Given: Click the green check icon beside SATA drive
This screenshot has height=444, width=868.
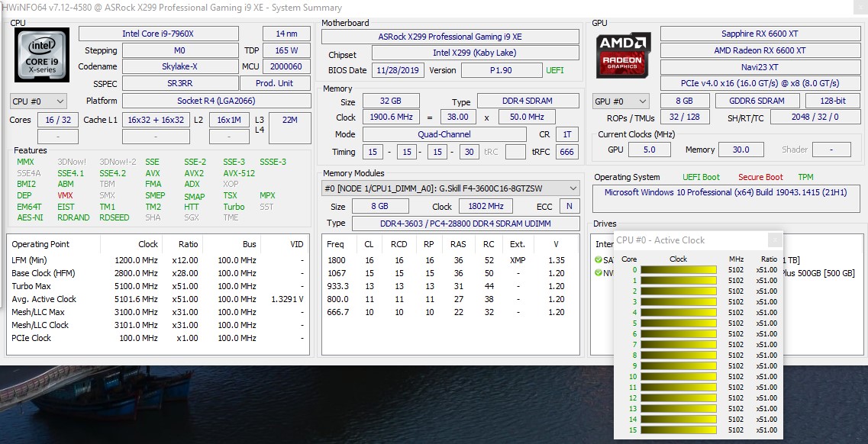Looking at the screenshot, I should point(598,260).
